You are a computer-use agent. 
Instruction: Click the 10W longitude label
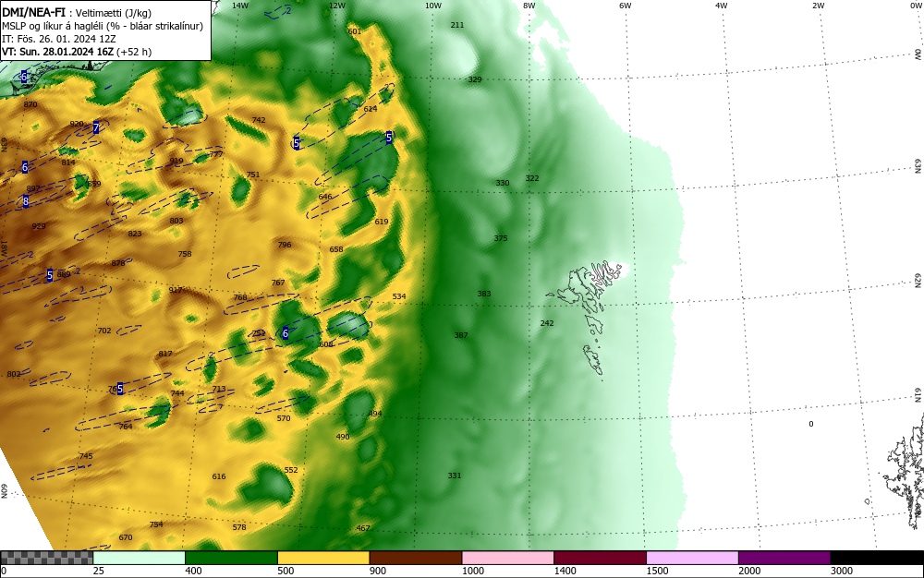pos(433,6)
